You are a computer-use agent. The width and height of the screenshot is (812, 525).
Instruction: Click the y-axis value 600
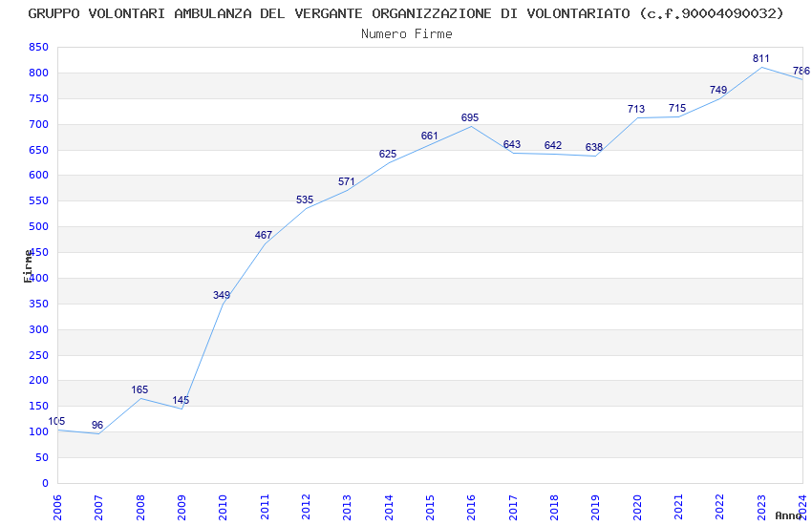(39, 175)
